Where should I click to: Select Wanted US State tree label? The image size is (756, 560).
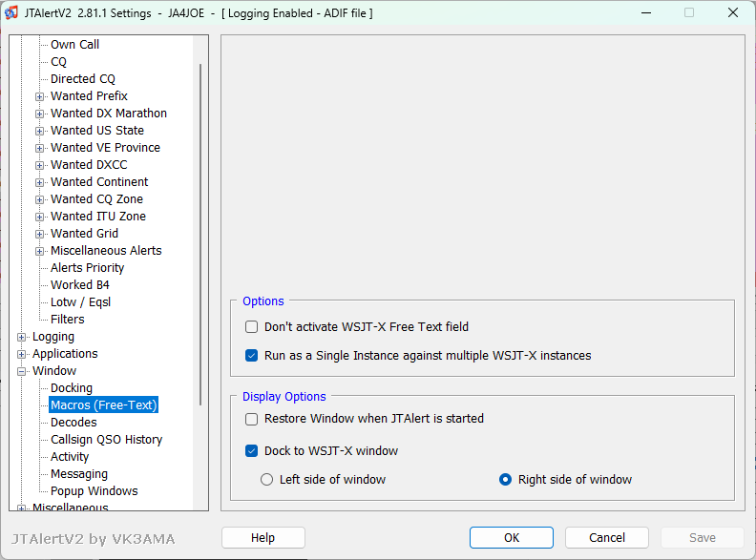coord(97,131)
